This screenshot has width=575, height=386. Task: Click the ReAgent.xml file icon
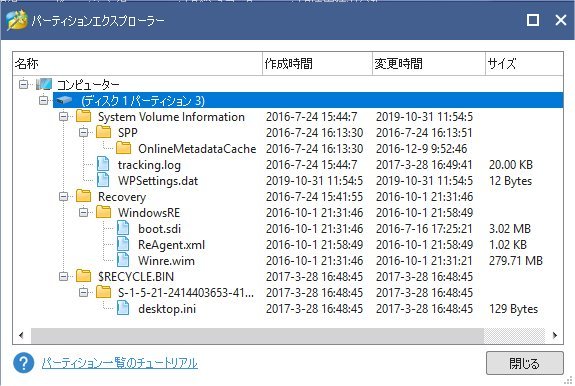click(x=123, y=244)
